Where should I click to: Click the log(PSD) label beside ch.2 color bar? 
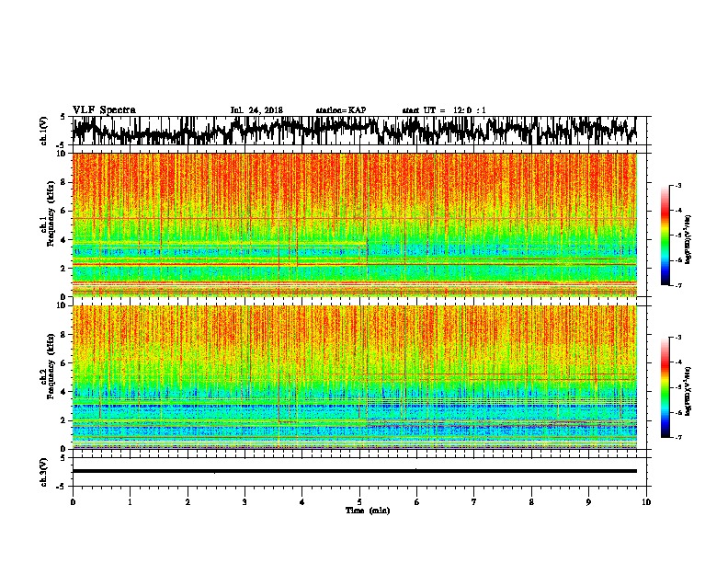[688, 391]
